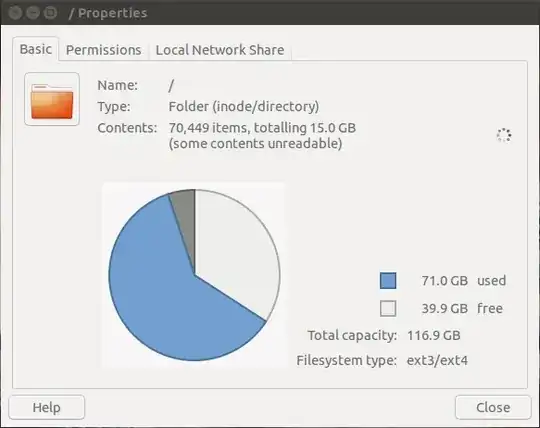The image size is (540, 428).
Task: Click the Close button
Action: (493, 407)
